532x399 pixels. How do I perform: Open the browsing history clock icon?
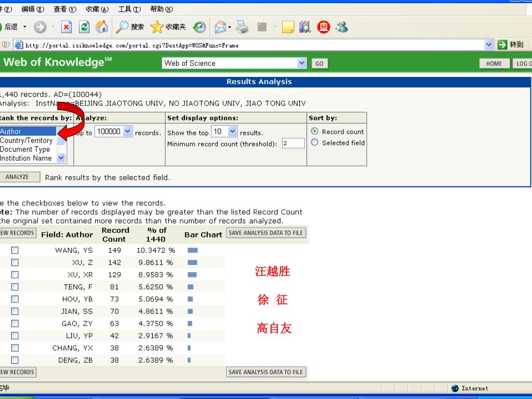tap(199, 27)
